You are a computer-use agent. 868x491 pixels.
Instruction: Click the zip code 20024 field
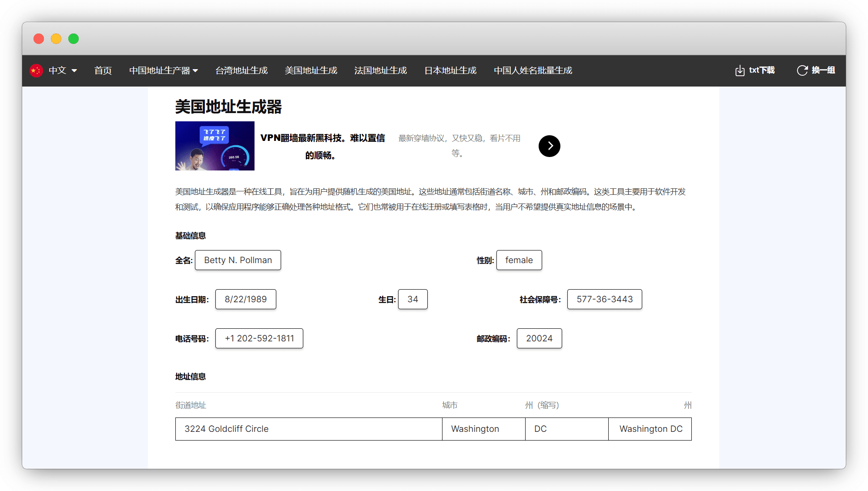click(539, 338)
